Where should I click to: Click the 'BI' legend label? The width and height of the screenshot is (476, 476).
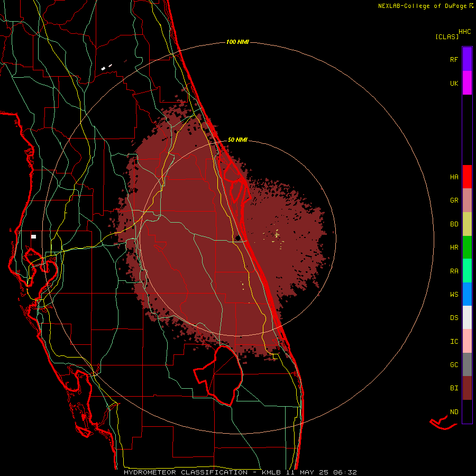click(454, 388)
